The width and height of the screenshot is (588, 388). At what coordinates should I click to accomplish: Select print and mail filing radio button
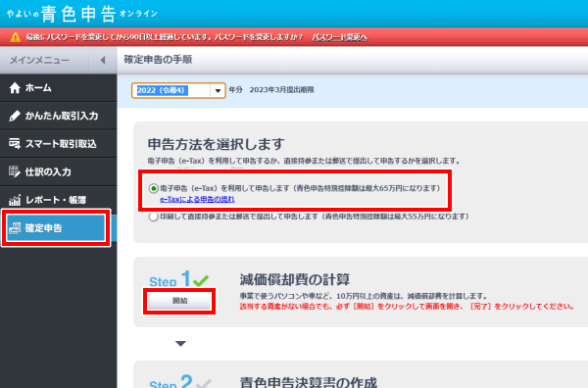point(153,217)
